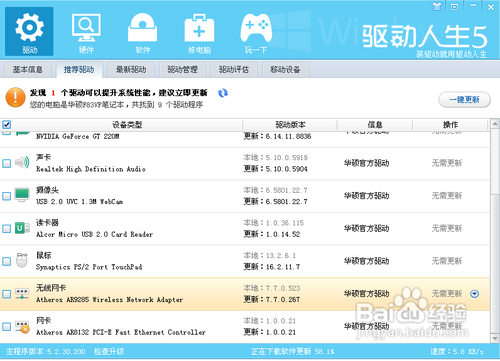Open the title bar menu box icon
Viewport: 500px width, 361px height.
454,7
